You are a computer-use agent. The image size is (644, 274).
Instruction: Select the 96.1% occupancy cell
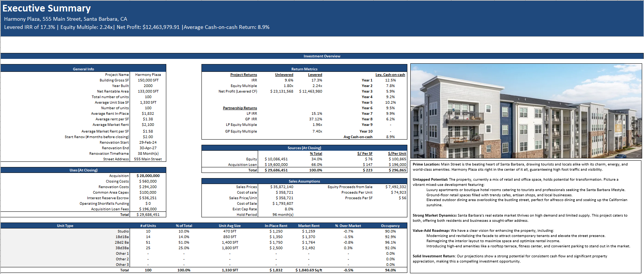[390, 243]
